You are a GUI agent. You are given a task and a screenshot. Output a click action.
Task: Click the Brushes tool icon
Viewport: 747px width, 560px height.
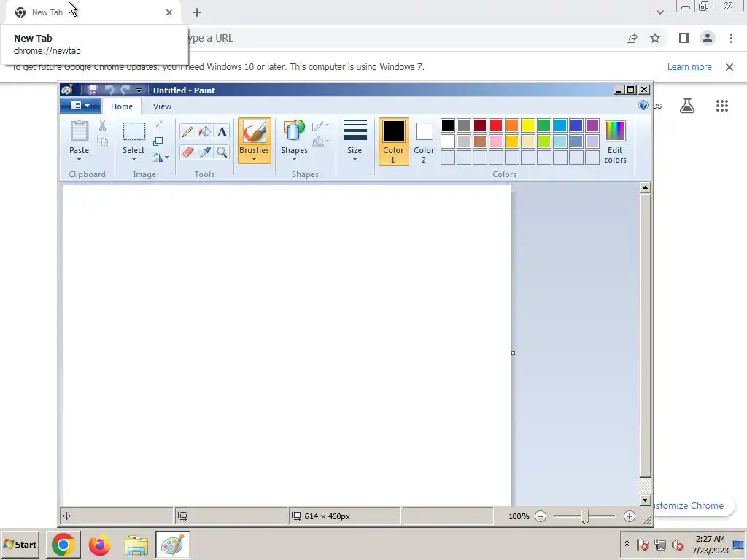pyautogui.click(x=255, y=131)
